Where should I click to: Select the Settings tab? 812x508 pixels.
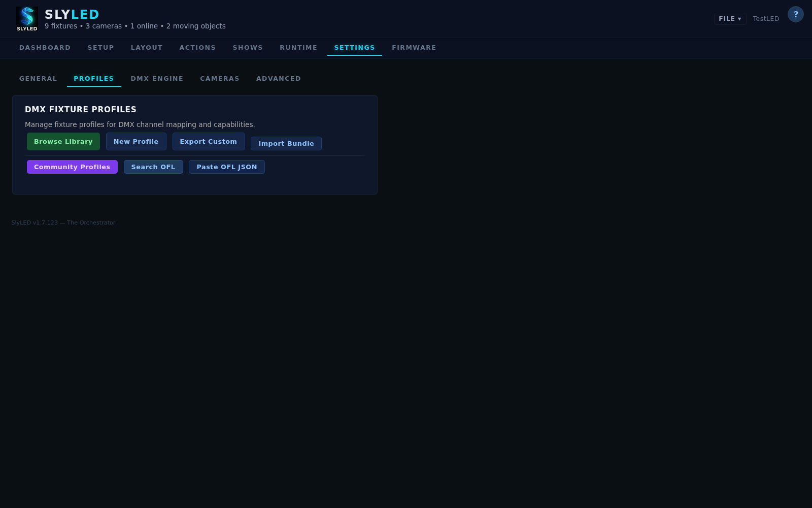tap(355, 48)
